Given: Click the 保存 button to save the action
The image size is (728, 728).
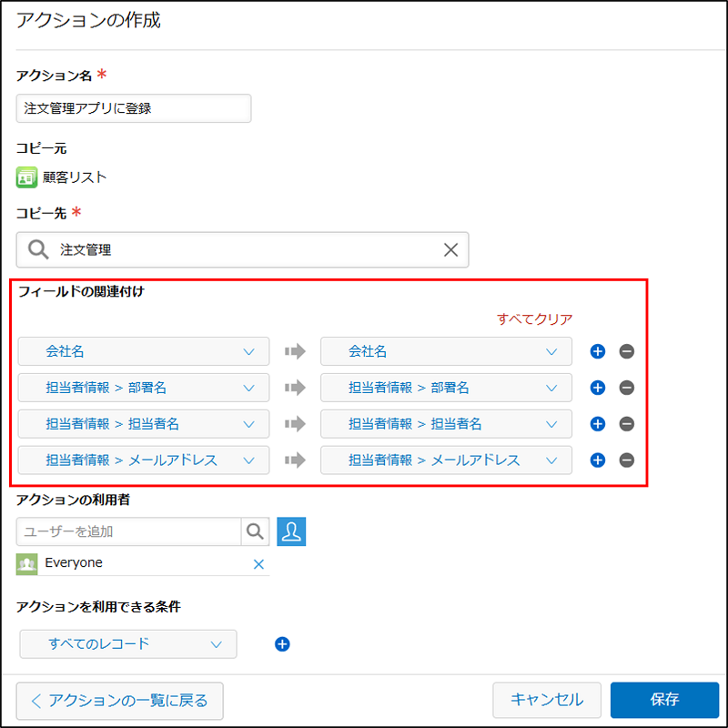Looking at the screenshot, I should tap(664, 700).
